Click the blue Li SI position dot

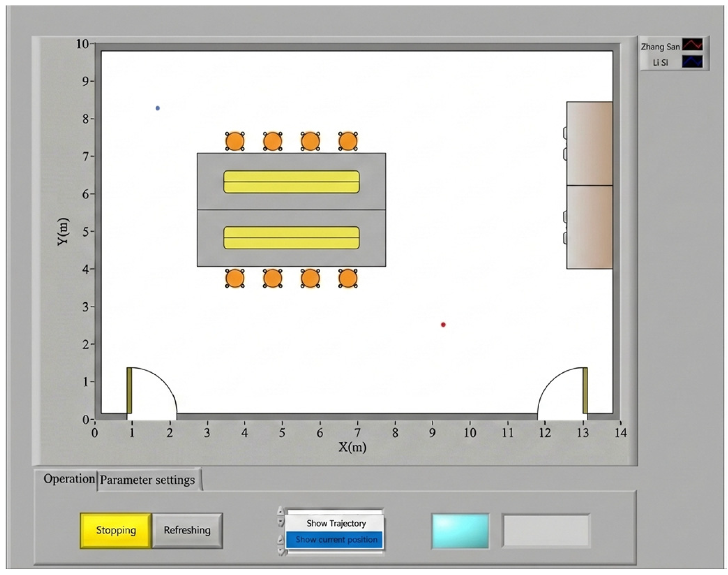[158, 108]
